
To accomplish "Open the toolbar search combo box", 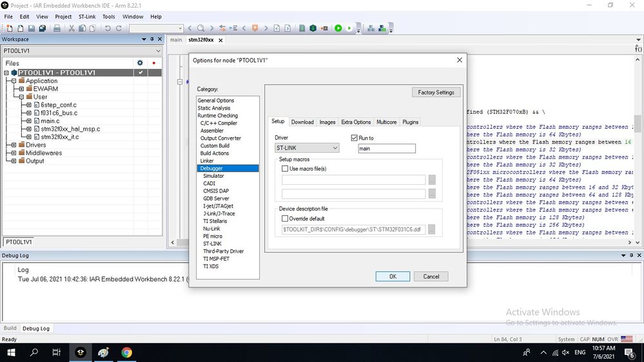I will click(156, 28).
